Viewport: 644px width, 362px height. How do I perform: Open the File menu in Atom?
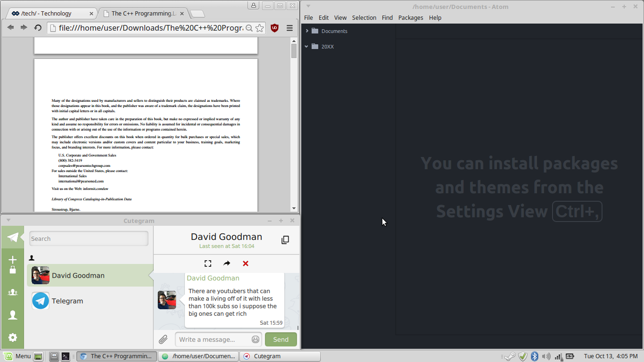pyautogui.click(x=308, y=17)
